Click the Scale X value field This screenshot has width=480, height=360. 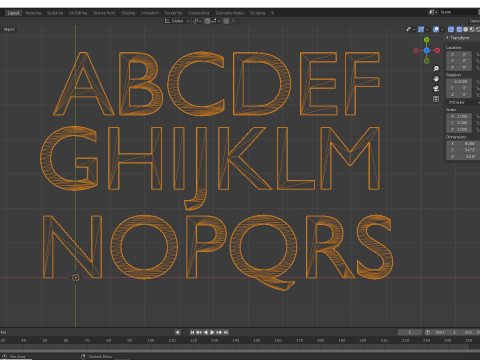(459, 116)
